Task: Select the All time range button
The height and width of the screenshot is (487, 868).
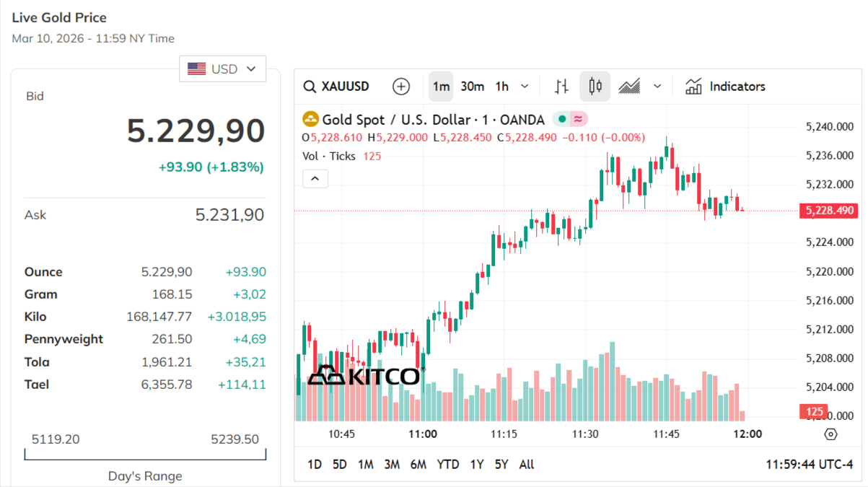Action: [x=526, y=465]
